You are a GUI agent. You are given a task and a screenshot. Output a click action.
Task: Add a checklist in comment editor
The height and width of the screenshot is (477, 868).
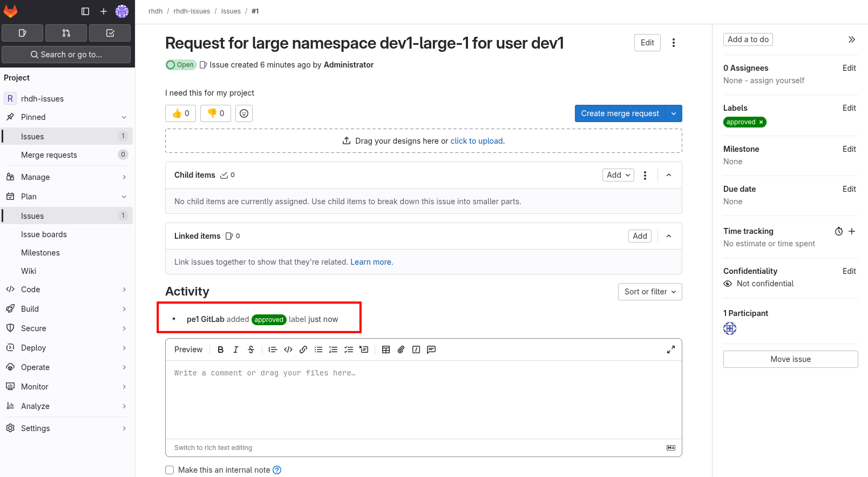[x=349, y=350]
